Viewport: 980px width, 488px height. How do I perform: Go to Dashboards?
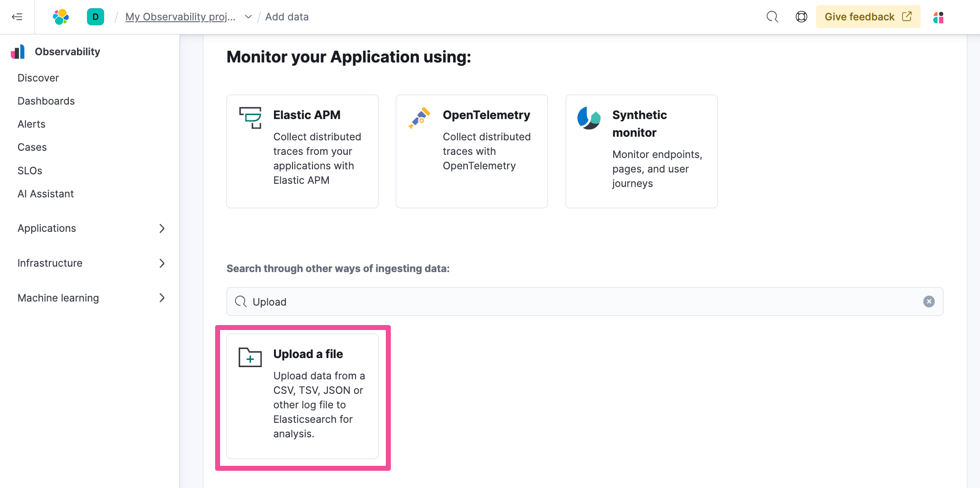[x=46, y=101]
